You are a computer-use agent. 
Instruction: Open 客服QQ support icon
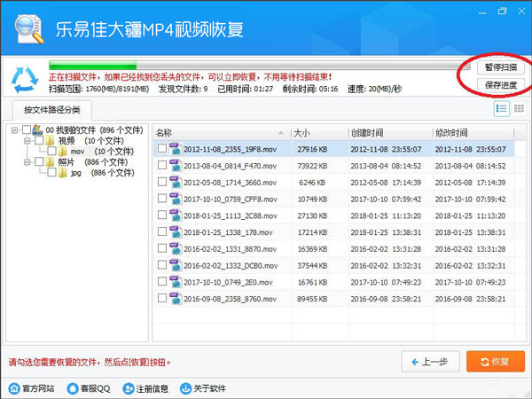tap(73, 388)
